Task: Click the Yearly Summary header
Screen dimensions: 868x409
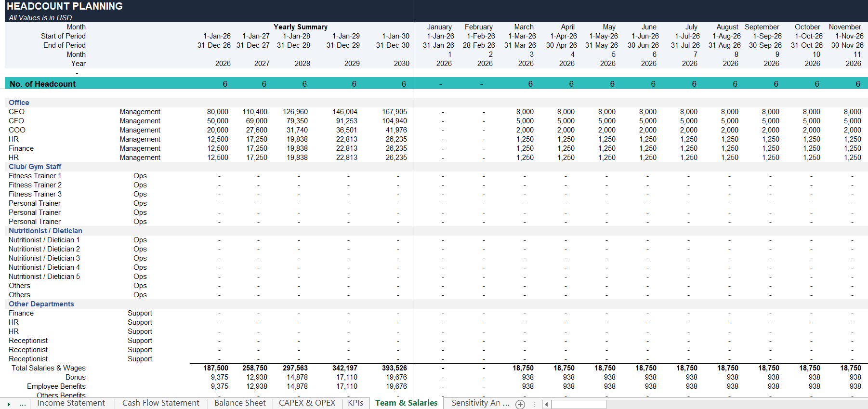Action: tap(301, 27)
